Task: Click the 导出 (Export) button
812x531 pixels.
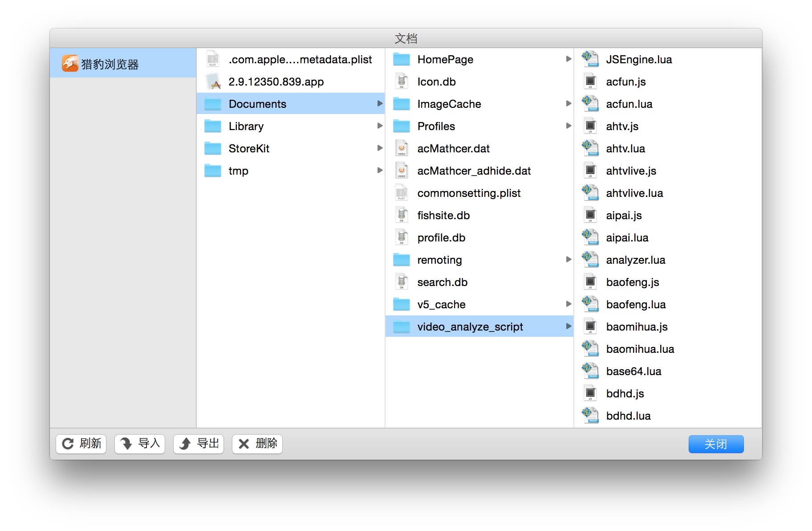Action: (199, 444)
